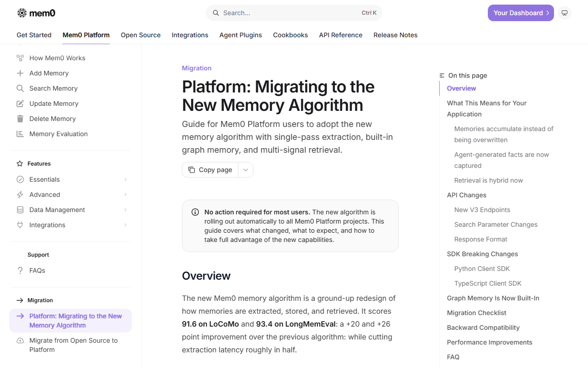Click the FAQs question mark icon
588x368 pixels.
pos(20,270)
